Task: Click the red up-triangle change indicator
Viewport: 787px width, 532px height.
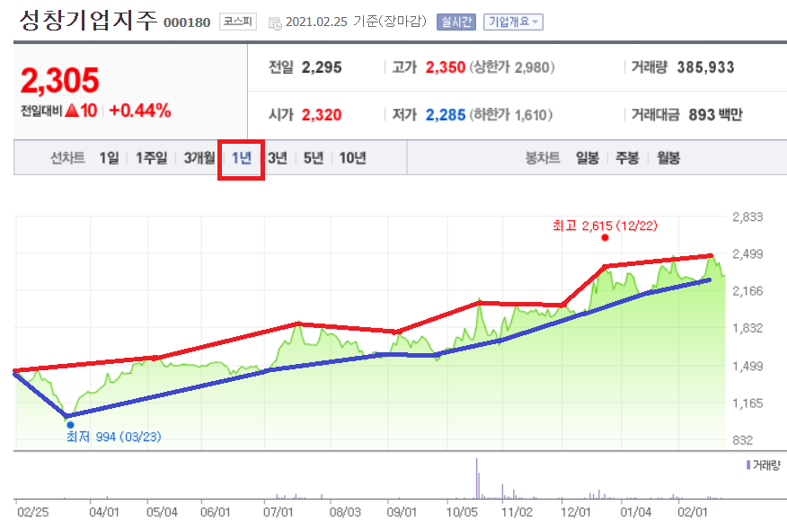Action: pyautogui.click(x=72, y=110)
